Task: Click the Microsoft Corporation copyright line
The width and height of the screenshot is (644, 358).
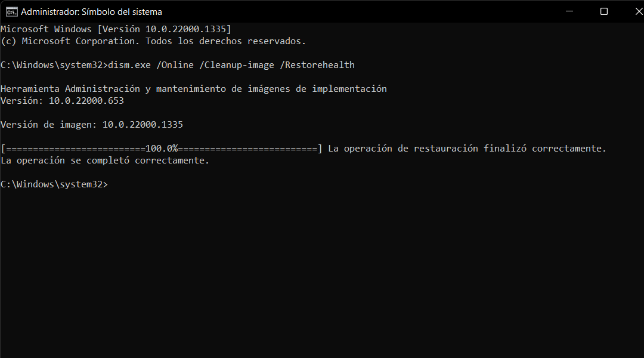Action: pyautogui.click(x=153, y=41)
